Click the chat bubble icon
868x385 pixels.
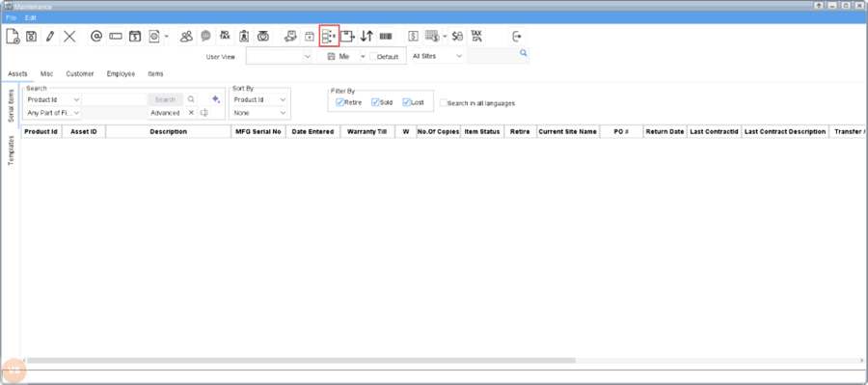(x=205, y=37)
